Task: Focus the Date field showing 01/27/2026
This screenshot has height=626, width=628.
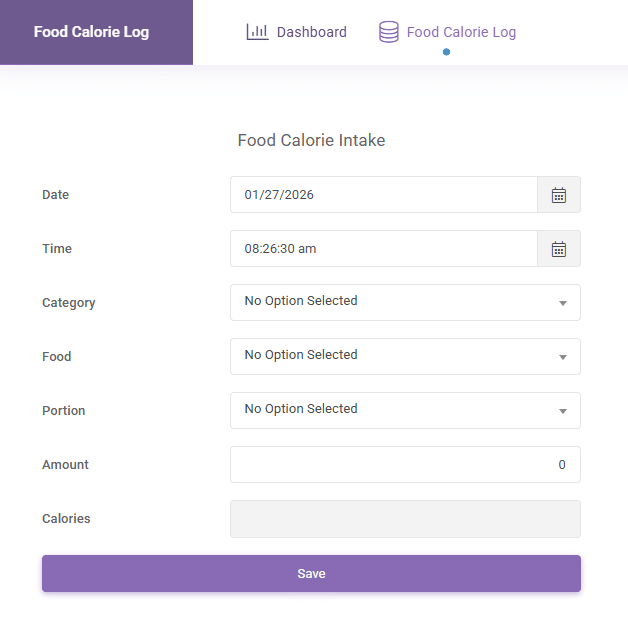Action: click(384, 195)
